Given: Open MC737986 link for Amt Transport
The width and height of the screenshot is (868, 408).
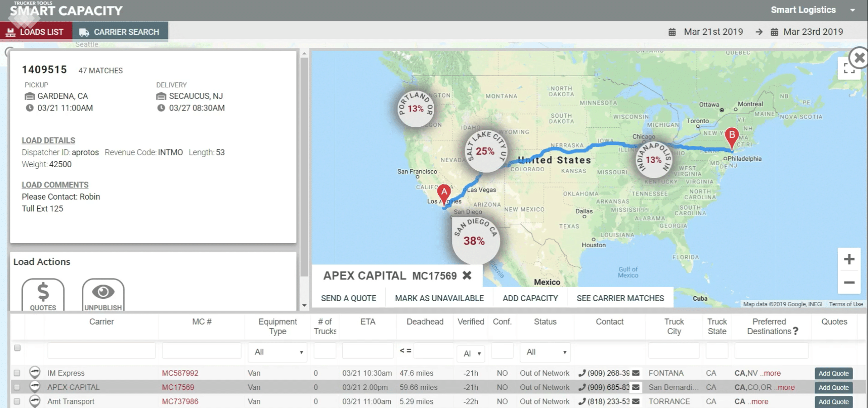Looking at the screenshot, I should point(180,401).
